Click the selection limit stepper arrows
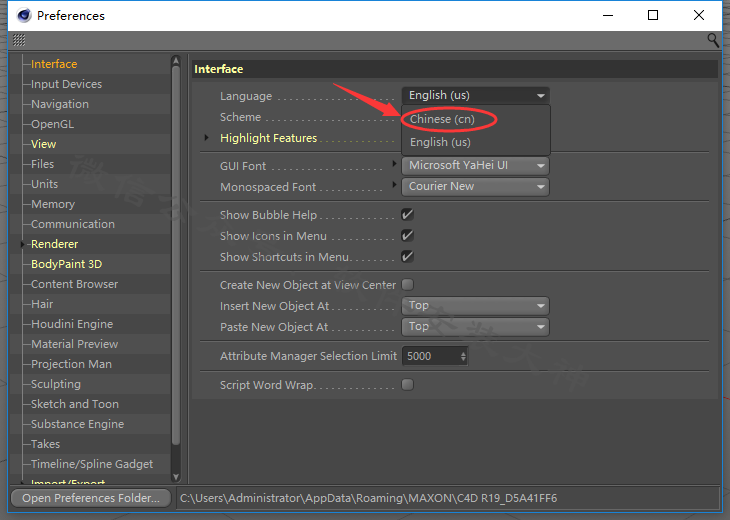 pyautogui.click(x=463, y=356)
